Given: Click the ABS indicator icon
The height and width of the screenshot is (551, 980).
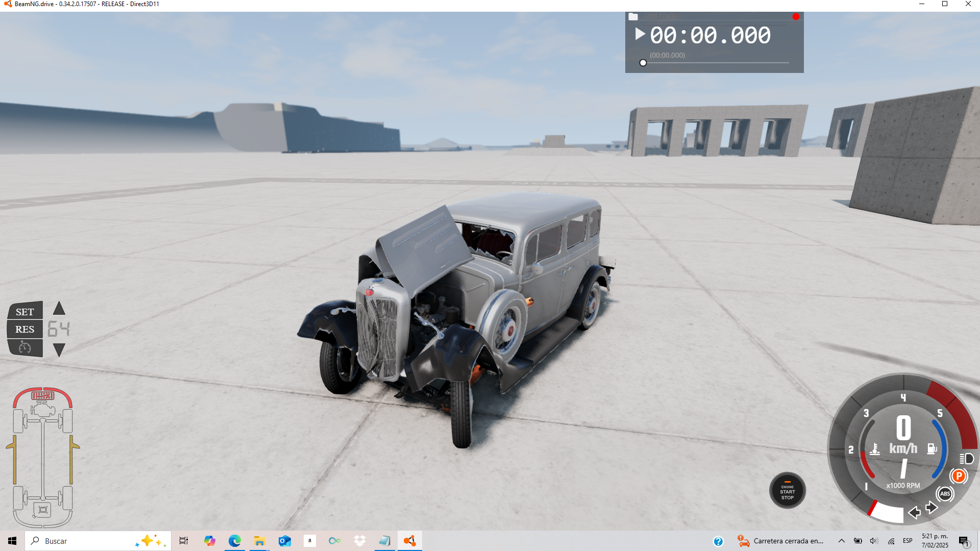Looking at the screenshot, I should tap(945, 493).
